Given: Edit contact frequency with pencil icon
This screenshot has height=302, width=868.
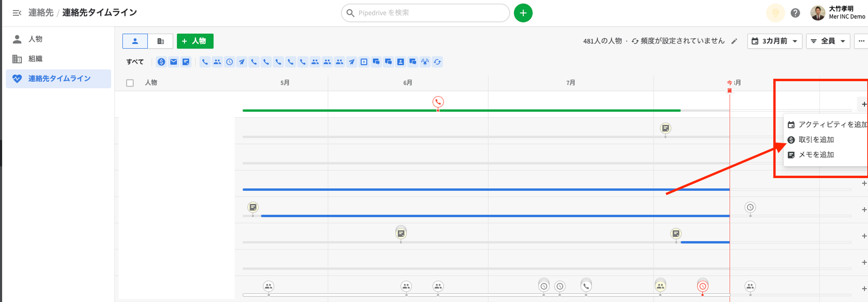Looking at the screenshot, I should click(734, 41).
